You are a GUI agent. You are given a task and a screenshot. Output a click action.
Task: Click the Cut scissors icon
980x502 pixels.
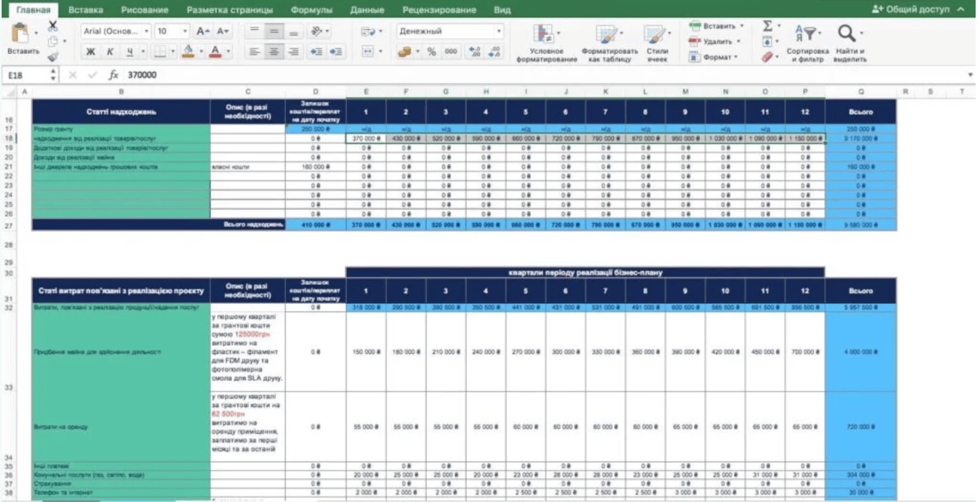point(52,26)
